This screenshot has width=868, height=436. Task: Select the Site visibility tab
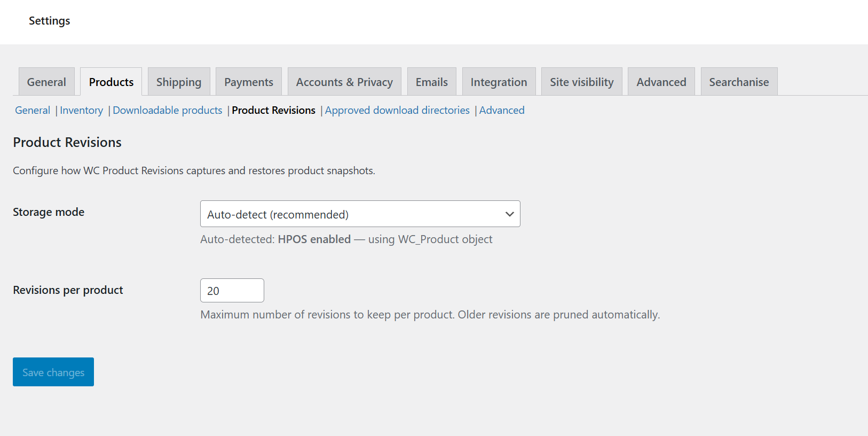[x=581, y=82]
